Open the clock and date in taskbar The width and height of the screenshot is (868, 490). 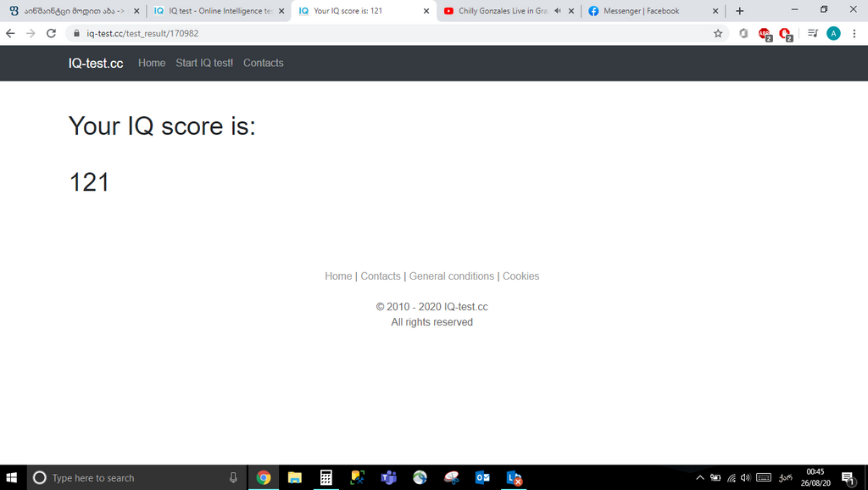point(815,477)
